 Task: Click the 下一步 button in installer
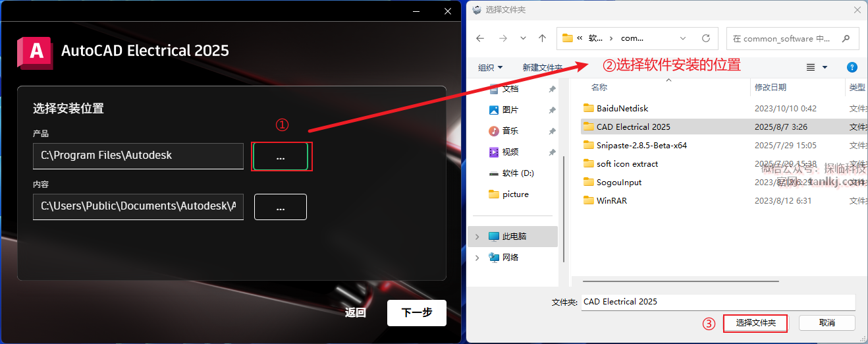(417, 312)
